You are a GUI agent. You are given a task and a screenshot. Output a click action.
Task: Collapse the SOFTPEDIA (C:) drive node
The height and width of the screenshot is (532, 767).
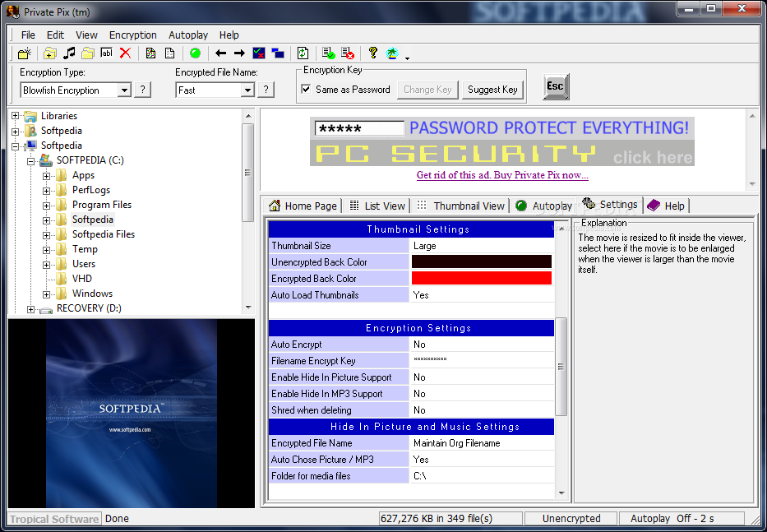(x=30, y=160)
